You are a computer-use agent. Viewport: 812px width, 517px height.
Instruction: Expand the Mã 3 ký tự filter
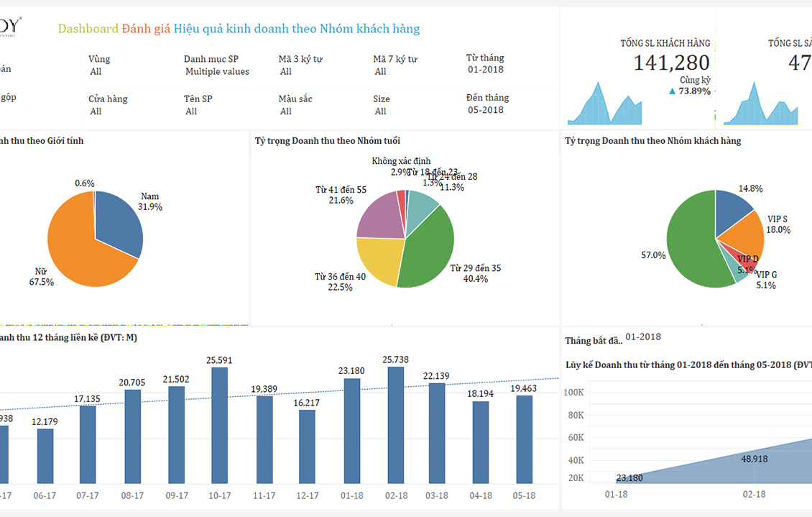[x=287, y=72]
